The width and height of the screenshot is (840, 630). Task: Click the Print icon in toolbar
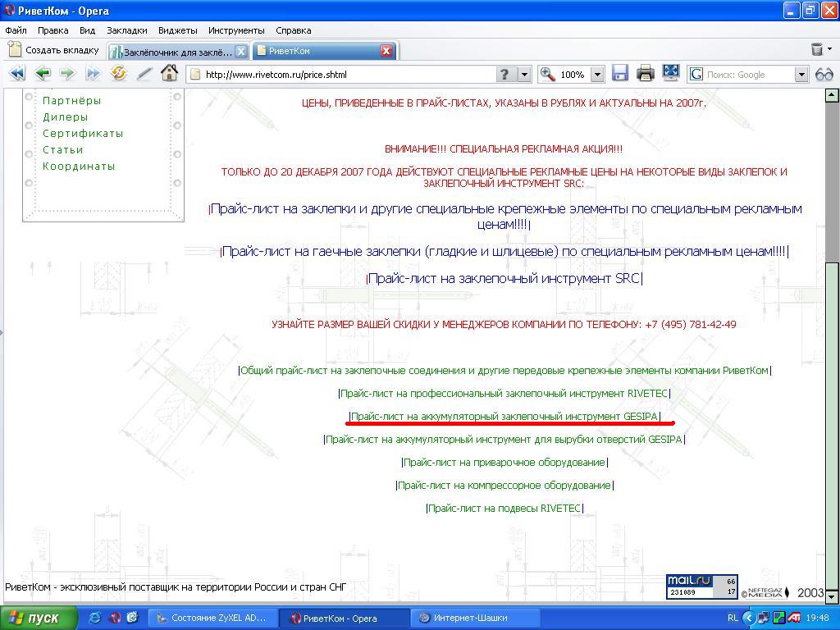646,73
